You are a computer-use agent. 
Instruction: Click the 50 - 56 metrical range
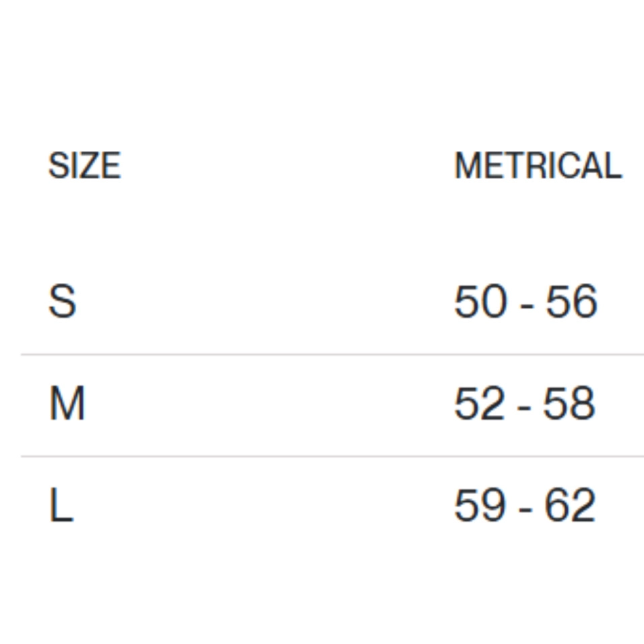click(x=525, y=302)
